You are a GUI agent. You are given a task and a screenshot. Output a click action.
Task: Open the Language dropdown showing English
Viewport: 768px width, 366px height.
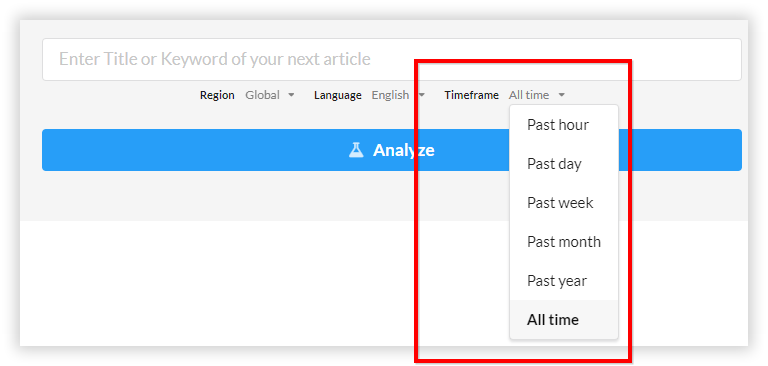(x=398, y=95)
